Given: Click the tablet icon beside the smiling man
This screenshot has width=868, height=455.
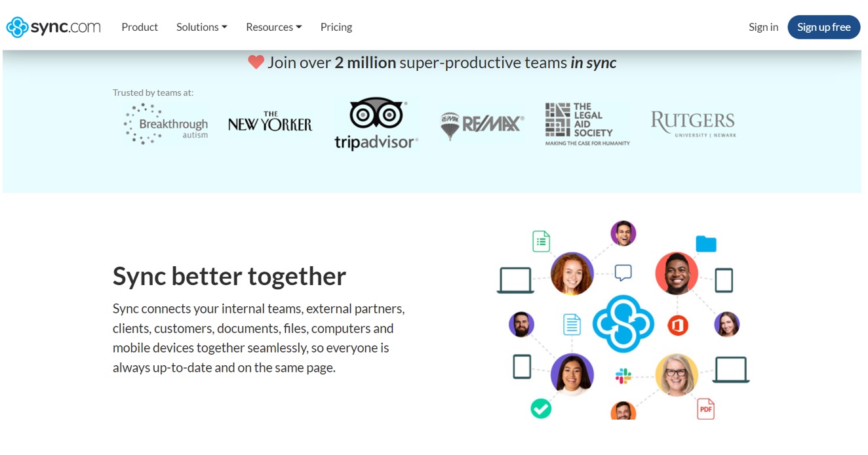Looking at the screenshot, I should coord(724,281).
